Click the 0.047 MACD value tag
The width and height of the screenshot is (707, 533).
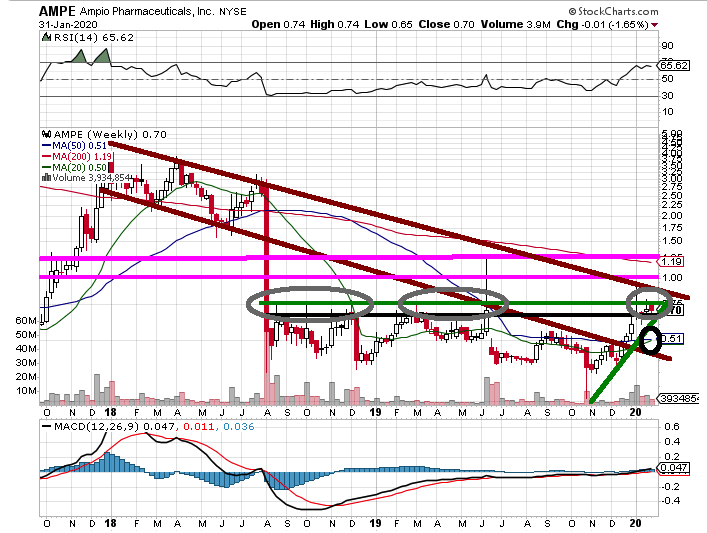point(673,468)
